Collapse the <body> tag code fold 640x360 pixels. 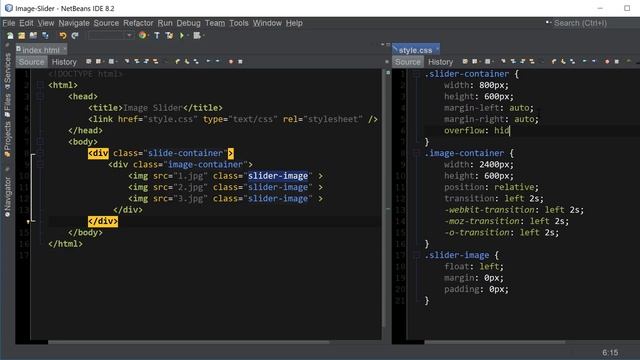(x=40, y=142)
